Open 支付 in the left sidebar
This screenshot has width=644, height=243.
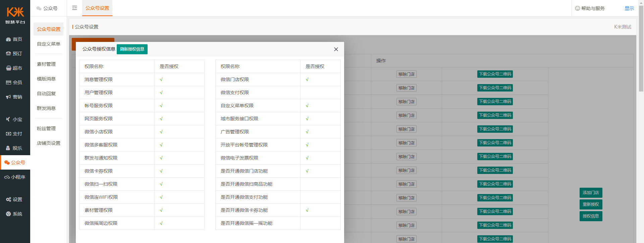click(x=15, y=134)
